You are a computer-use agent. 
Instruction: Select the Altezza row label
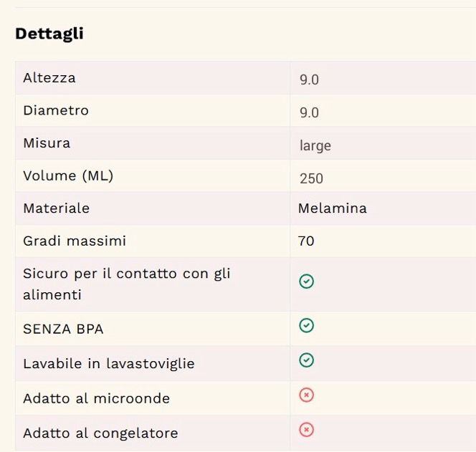click(x=49, y=77)
